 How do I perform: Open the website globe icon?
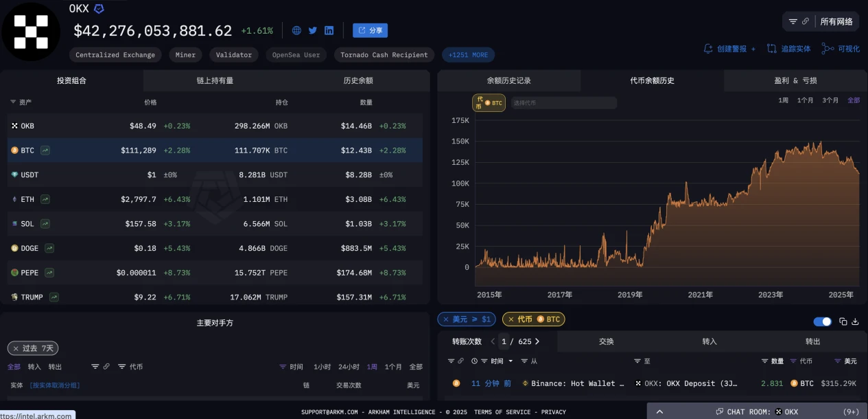[296, 30]
